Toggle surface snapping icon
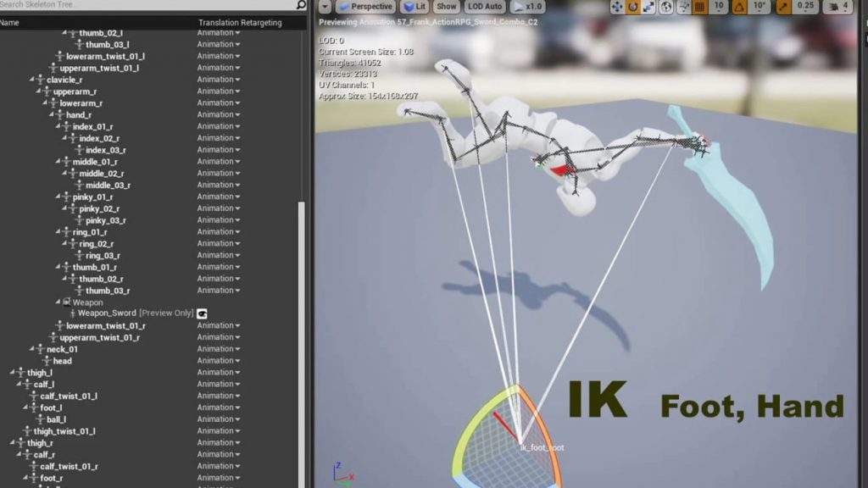868x488 pixels. [x=684, y=7]
